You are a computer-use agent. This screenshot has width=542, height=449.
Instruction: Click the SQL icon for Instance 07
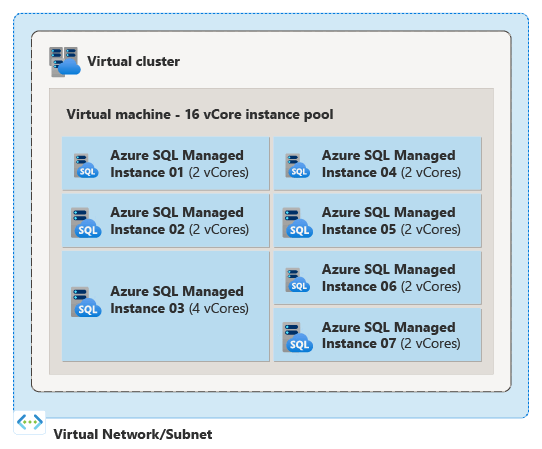coord(298,337)
